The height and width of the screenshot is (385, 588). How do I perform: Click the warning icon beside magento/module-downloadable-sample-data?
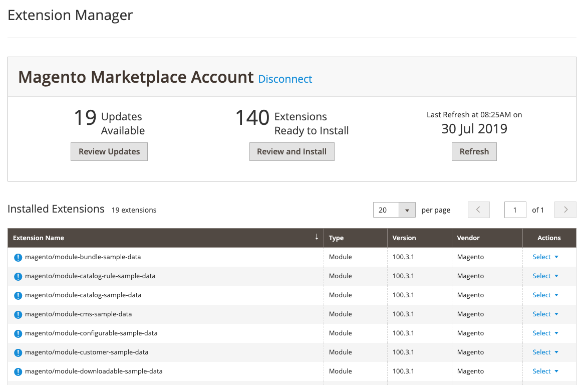click(18, 371)
